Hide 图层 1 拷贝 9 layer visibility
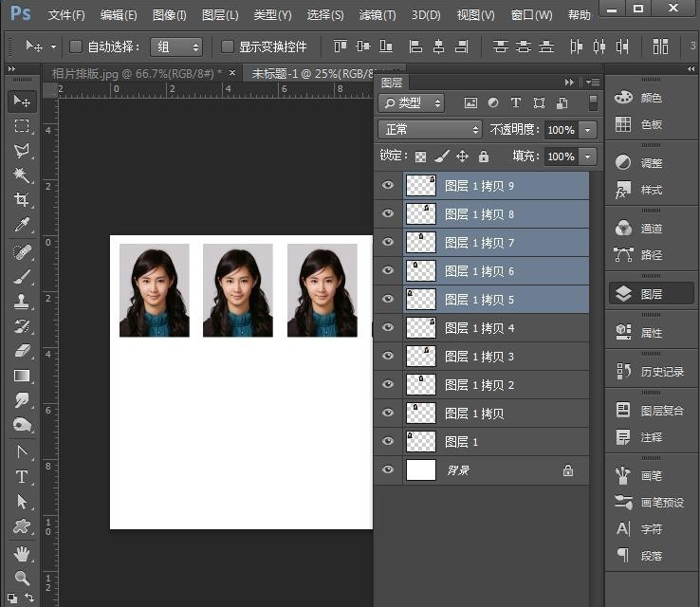 [387, 186]
